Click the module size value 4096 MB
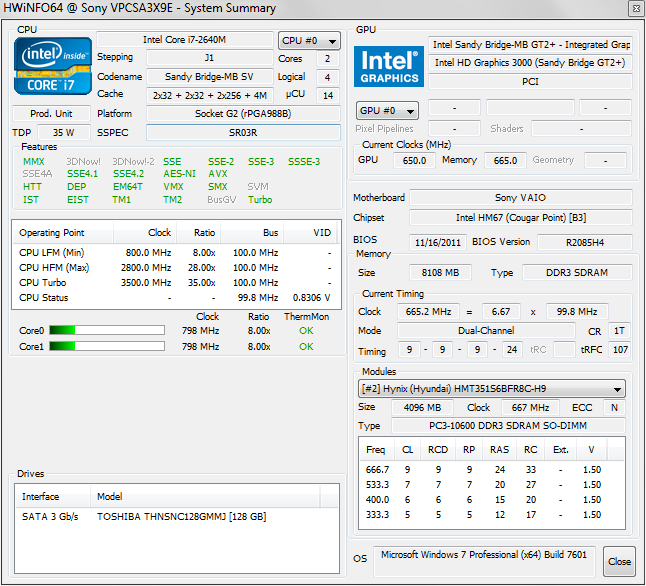This screenshot has height=586, width=646. click(x=422, y=408)
